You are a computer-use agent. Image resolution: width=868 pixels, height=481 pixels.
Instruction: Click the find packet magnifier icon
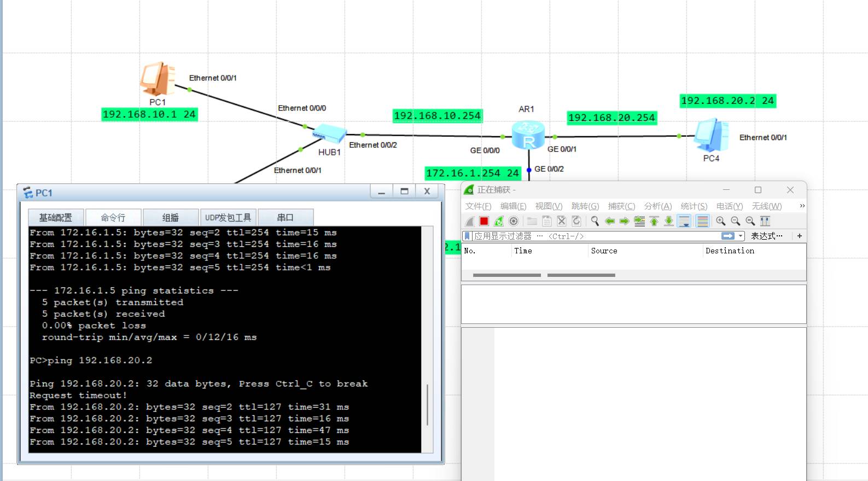[x=595, y=221]
